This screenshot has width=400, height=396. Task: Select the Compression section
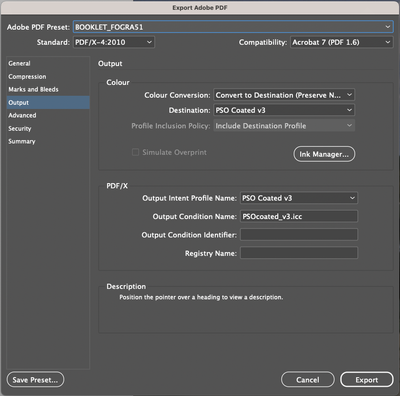(x=48, y=77)
